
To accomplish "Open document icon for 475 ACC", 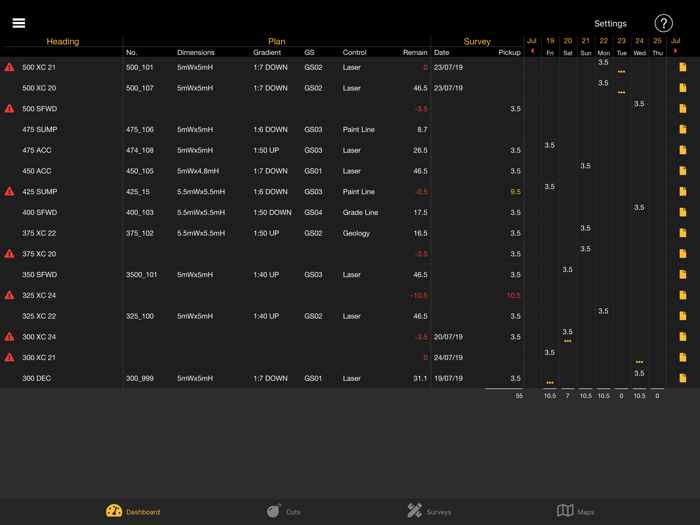I will coord(683,150).
